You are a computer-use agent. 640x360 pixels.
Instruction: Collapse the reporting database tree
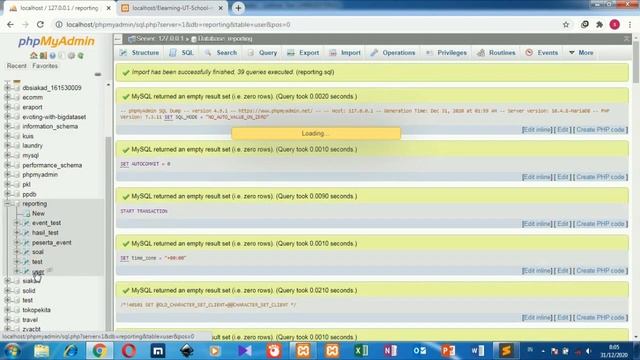pos(7,204)
